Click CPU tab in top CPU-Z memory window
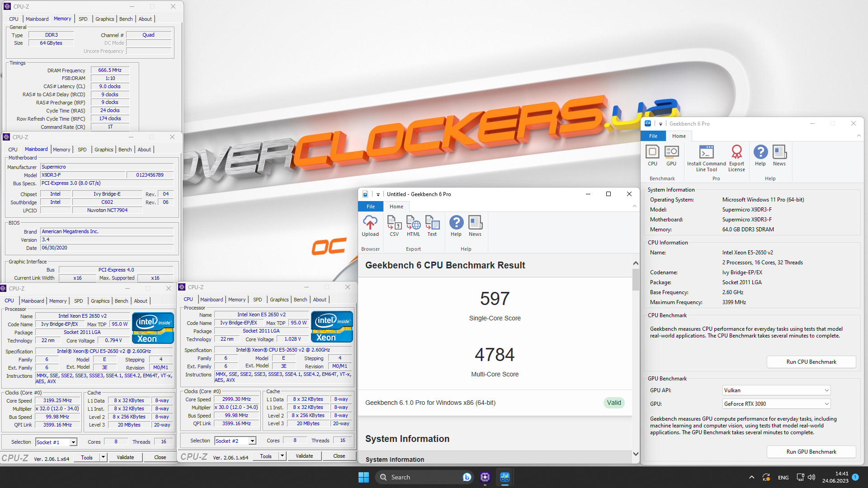Screen dimensions: 868x488 point(14,19)
